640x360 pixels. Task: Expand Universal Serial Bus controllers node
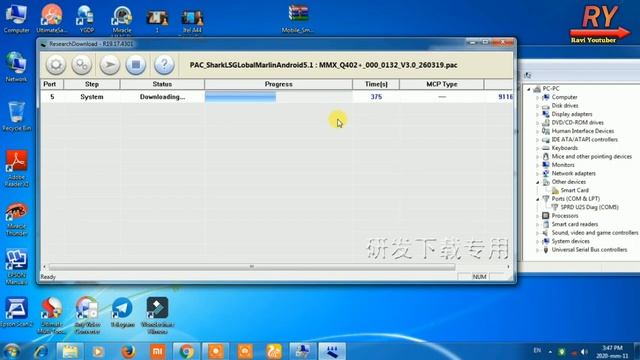538,250
